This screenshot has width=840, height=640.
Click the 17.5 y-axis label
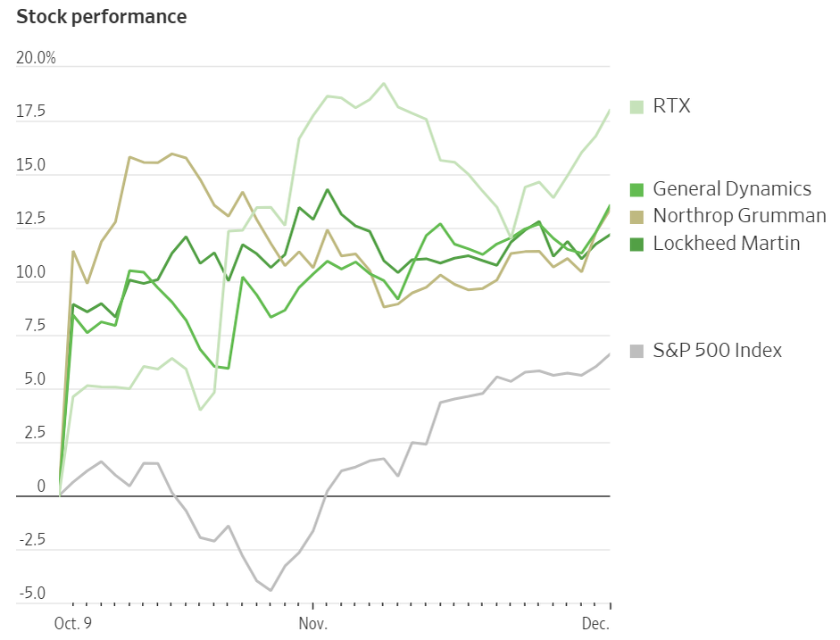31,112
